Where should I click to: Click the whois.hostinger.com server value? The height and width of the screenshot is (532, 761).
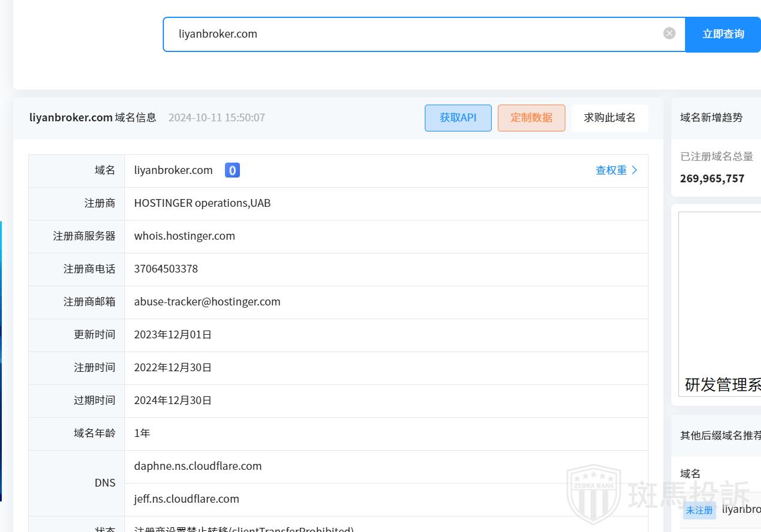(184, 236)
